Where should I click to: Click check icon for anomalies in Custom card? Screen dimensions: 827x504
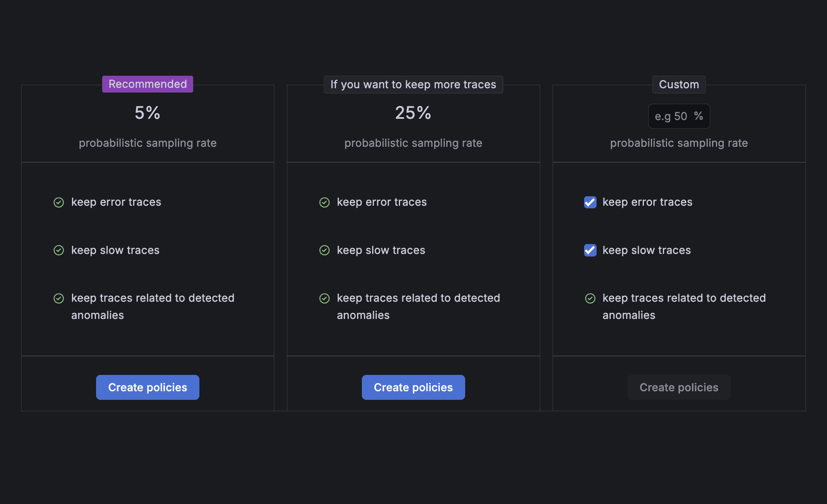point(590,298)
